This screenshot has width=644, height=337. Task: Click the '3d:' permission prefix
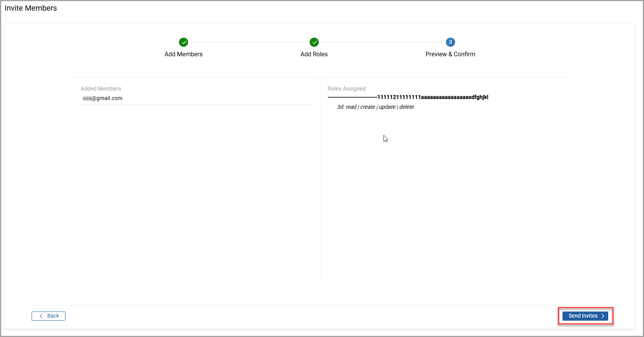(340, 107)
